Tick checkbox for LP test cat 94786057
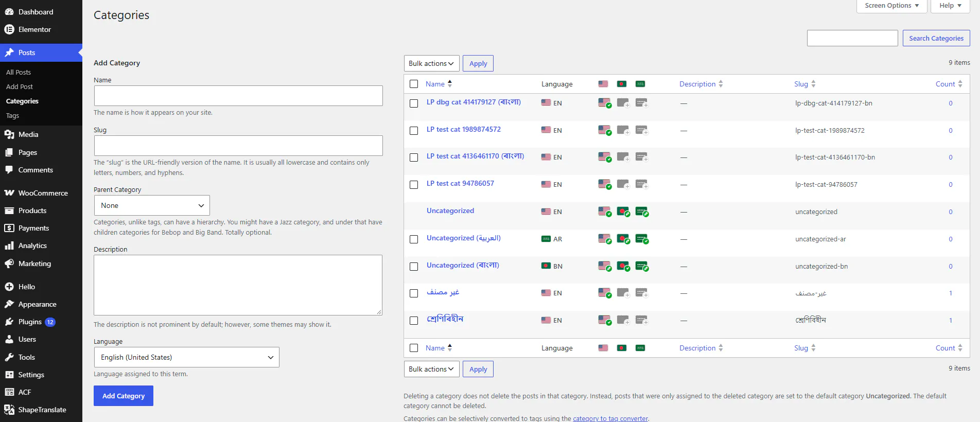The height and width of the screenshot is (422, 980). (x=414, y=184)
